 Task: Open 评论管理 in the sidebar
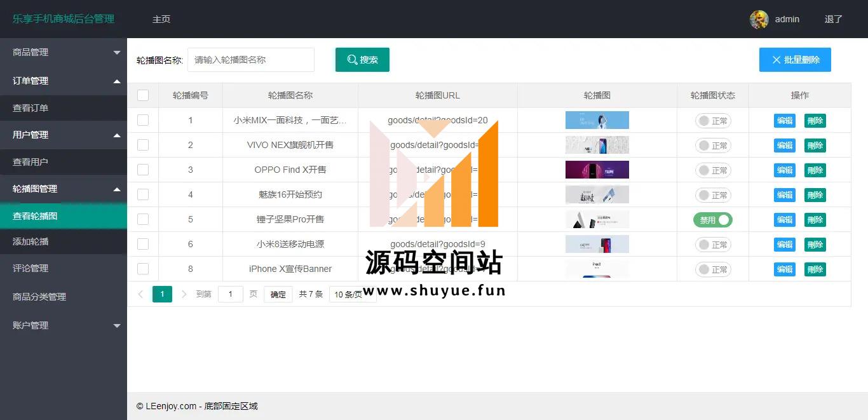pos(64,268)
